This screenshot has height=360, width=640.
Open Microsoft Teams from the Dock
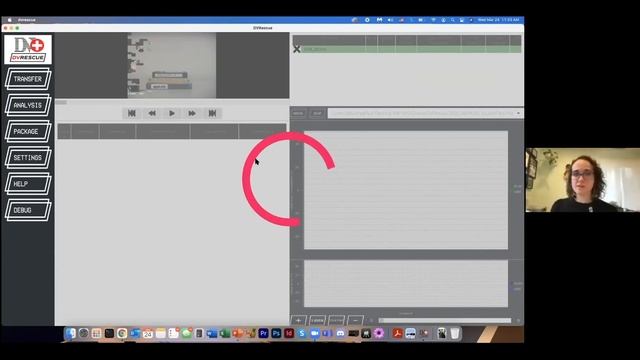327,333
